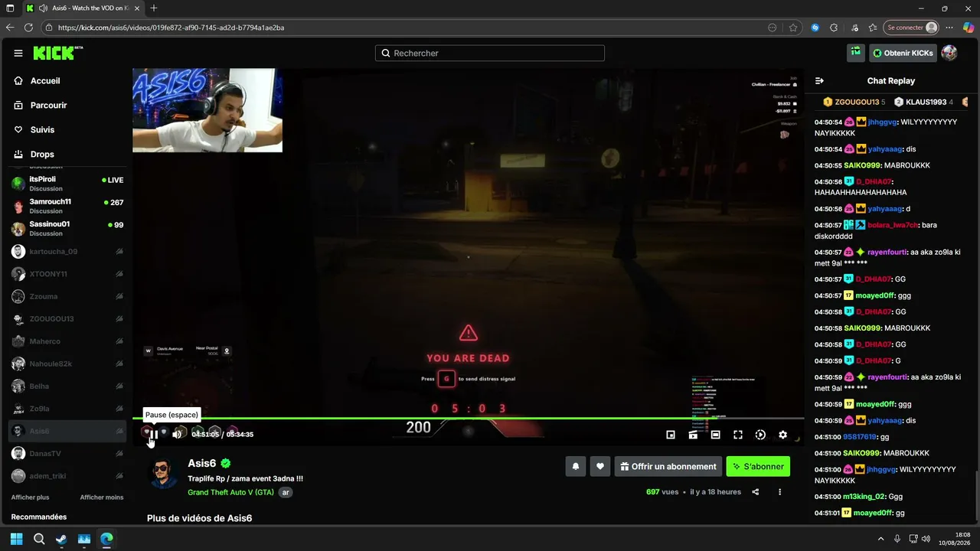Select kartoucha_09 offline channel

(x=67, y=252)
